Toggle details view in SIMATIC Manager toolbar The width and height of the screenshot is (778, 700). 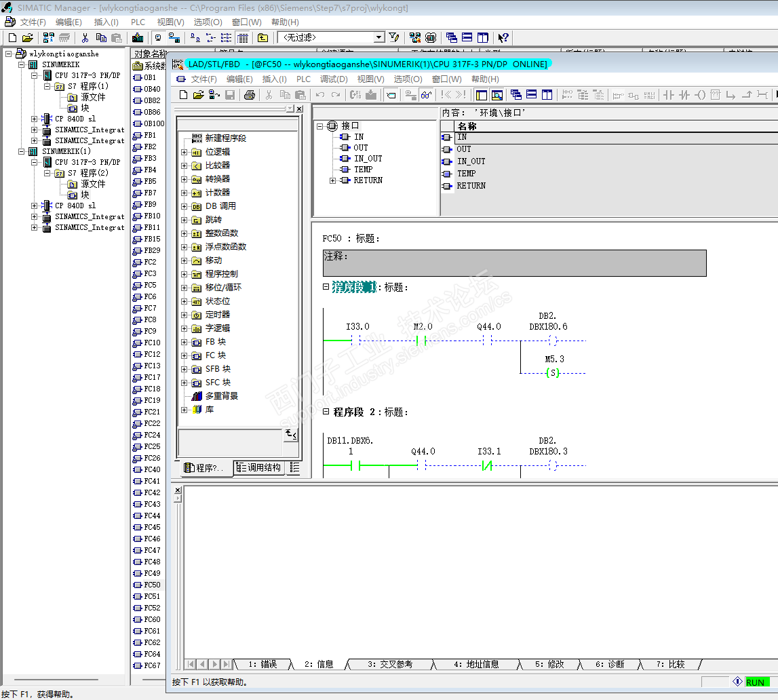click(243, 38)
